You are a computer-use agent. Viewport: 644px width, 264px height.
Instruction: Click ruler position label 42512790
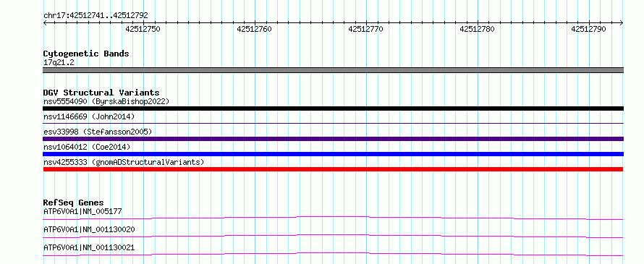588,29
